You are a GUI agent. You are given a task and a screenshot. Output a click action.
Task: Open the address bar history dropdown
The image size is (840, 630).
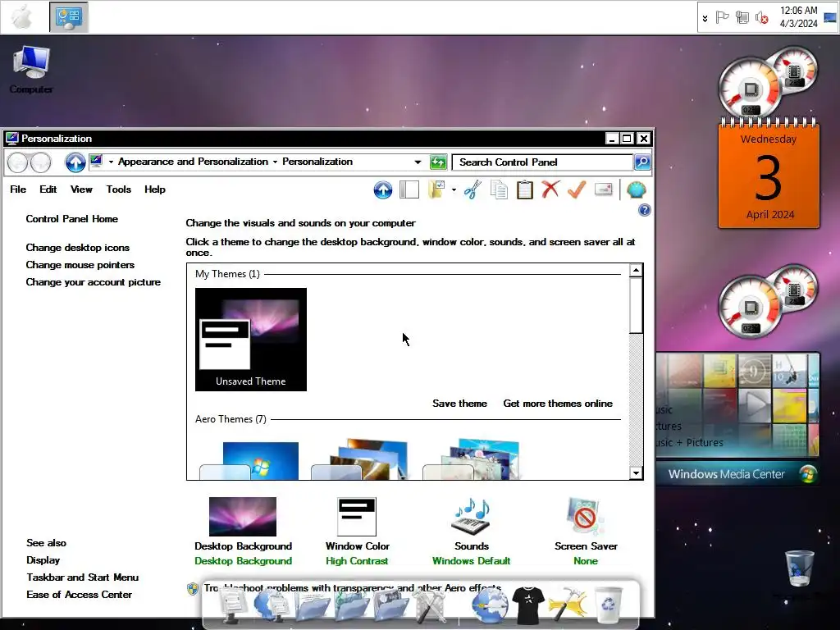418,162
